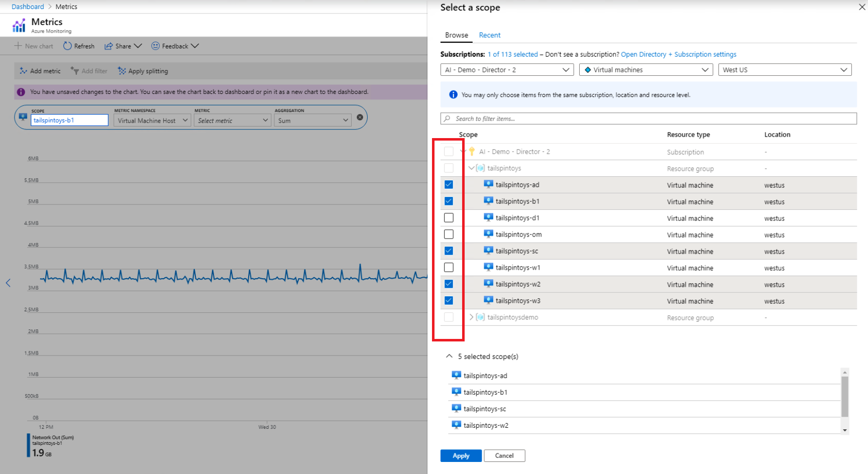
Task: Open Directory + Subscription settings link
Action: coord(678,54)
